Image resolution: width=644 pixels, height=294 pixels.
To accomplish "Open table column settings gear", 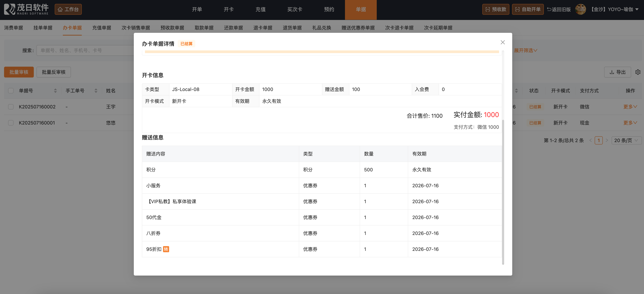I will pos(638,72).
